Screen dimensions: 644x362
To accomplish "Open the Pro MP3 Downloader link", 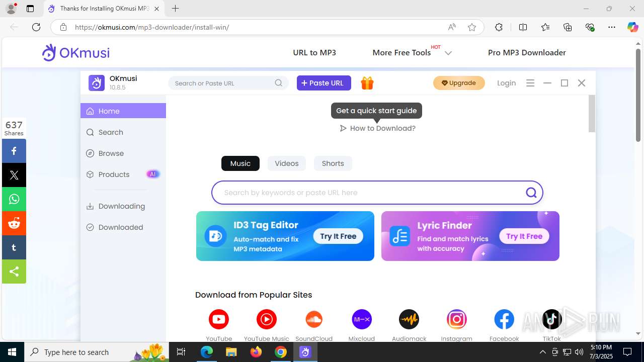I will 527,52.
